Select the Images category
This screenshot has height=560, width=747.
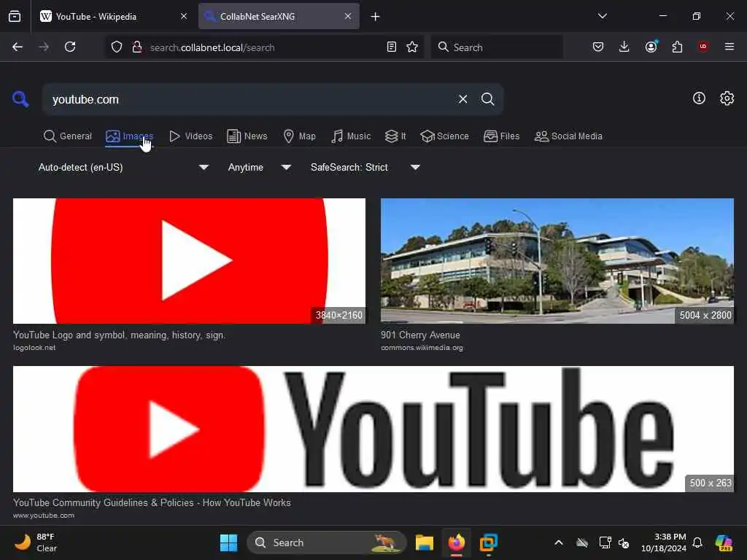pyautogui.click(x=129, y=136)
